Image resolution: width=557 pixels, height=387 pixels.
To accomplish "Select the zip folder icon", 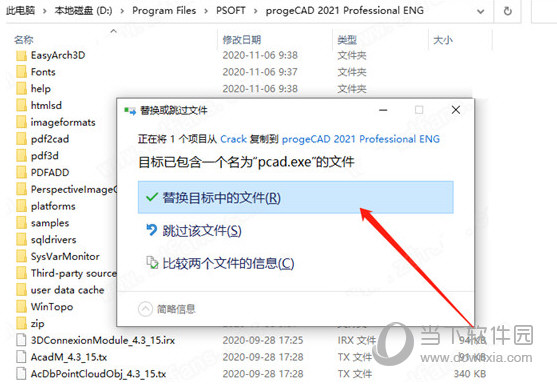I will (21, 323).
